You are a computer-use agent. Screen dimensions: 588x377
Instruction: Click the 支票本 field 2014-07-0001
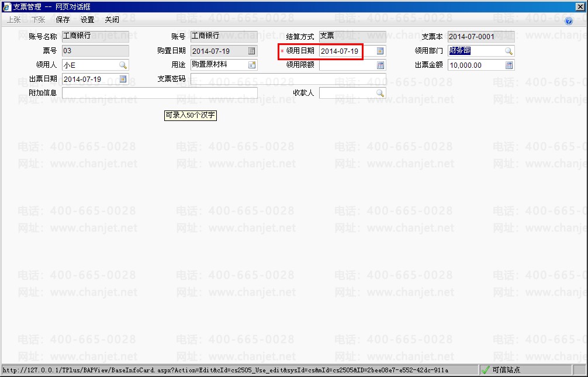click(481, 36)
